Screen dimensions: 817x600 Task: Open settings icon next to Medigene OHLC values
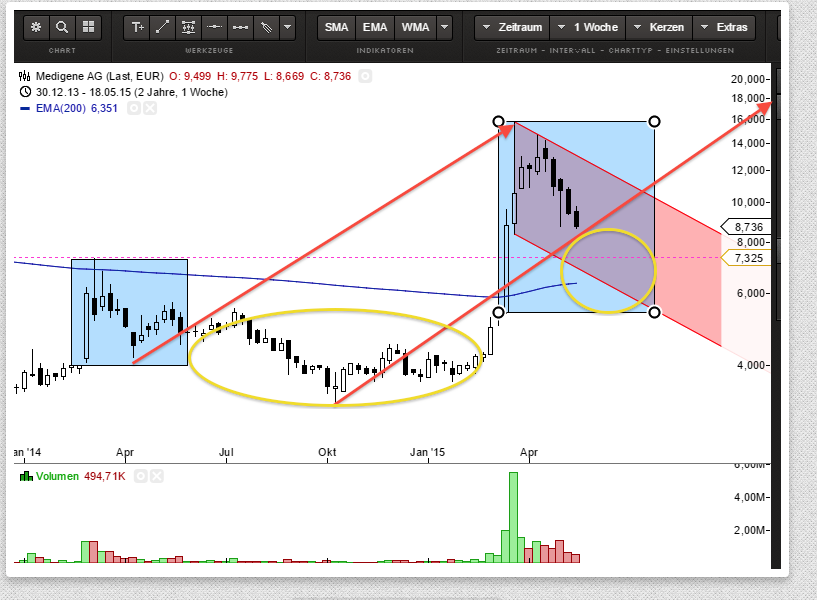pos(366,77)
